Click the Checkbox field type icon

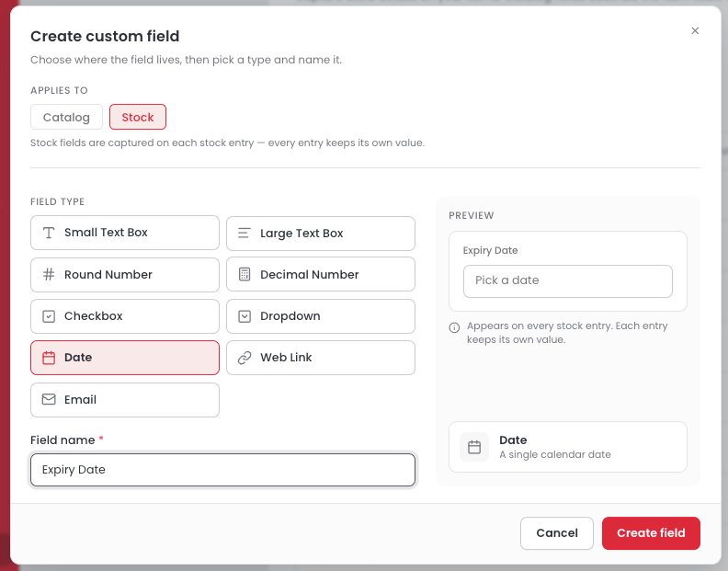click(49, 316)
